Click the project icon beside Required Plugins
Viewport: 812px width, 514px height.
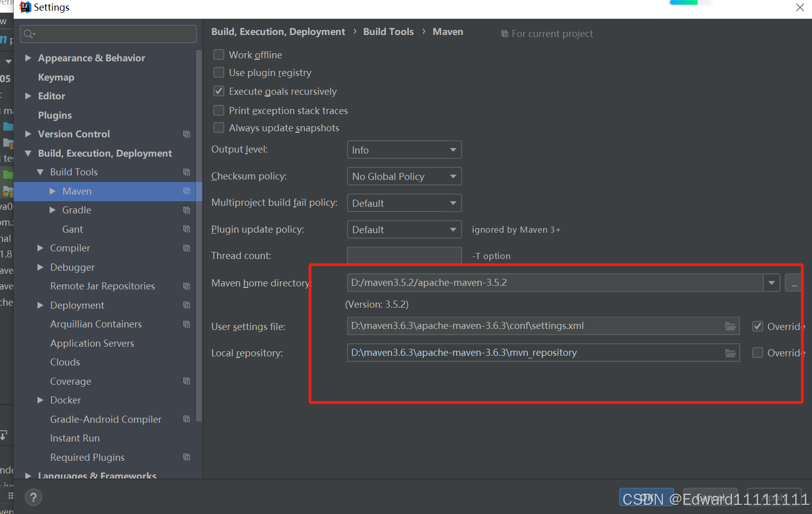186,457
